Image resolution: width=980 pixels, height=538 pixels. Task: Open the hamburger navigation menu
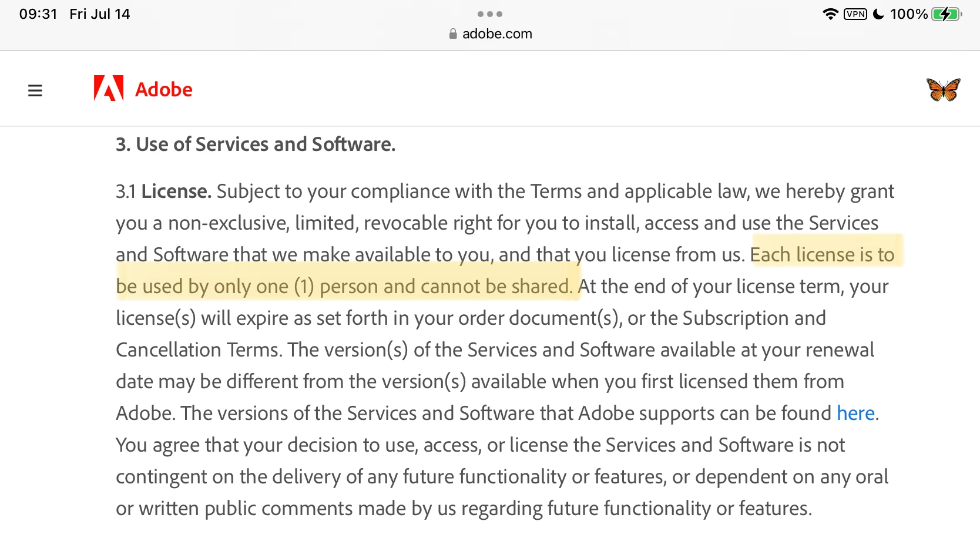click(35, 90)
